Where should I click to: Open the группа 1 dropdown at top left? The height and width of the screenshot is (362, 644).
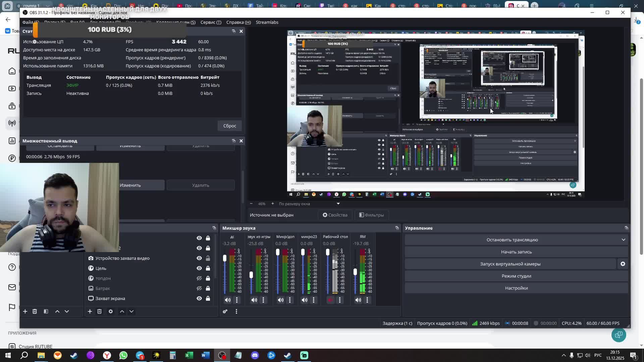pyautogui.click(x=48, y=6)
